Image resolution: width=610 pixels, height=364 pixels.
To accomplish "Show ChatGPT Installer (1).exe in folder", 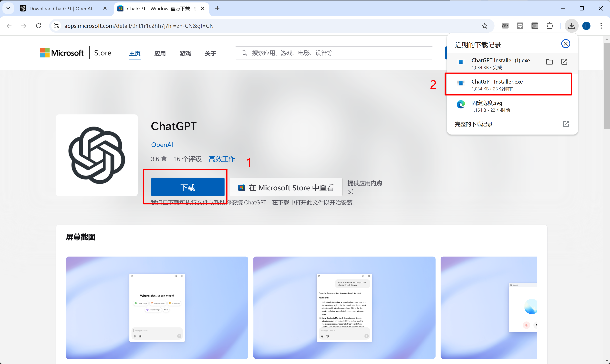I will 549,62.
